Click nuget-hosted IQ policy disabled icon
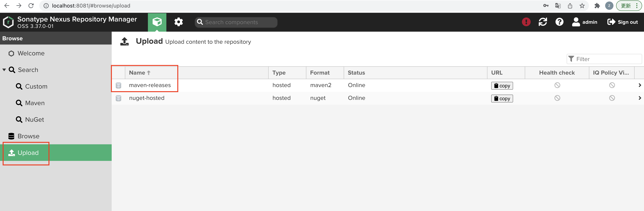The height and width of the screenshot is (211, 644). [612, 98]
